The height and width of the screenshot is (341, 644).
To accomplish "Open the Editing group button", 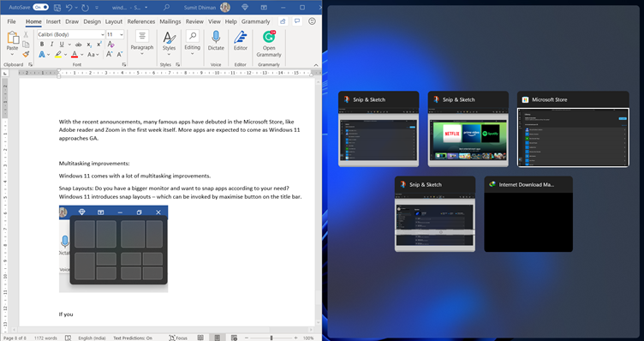I will coord(192,42).
